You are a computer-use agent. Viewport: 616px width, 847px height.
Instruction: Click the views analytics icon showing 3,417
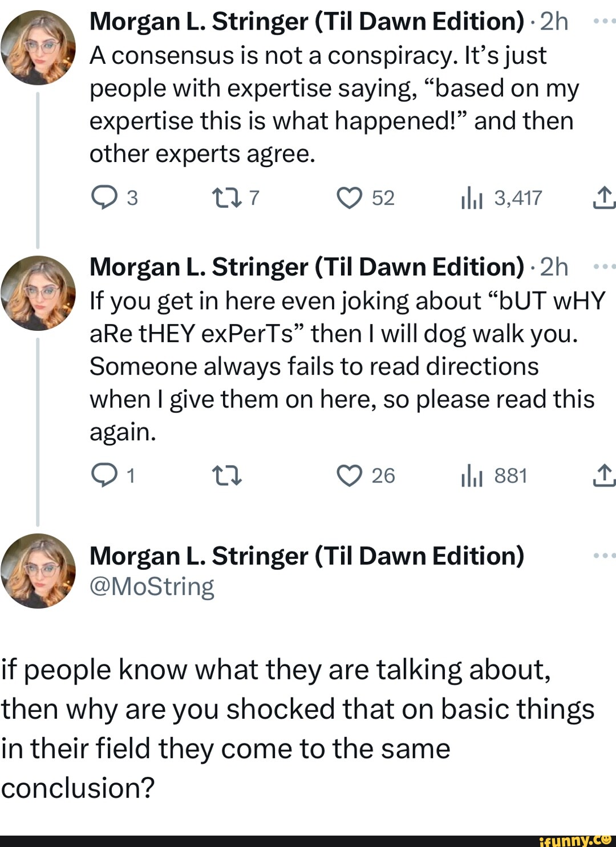(472, 197)
